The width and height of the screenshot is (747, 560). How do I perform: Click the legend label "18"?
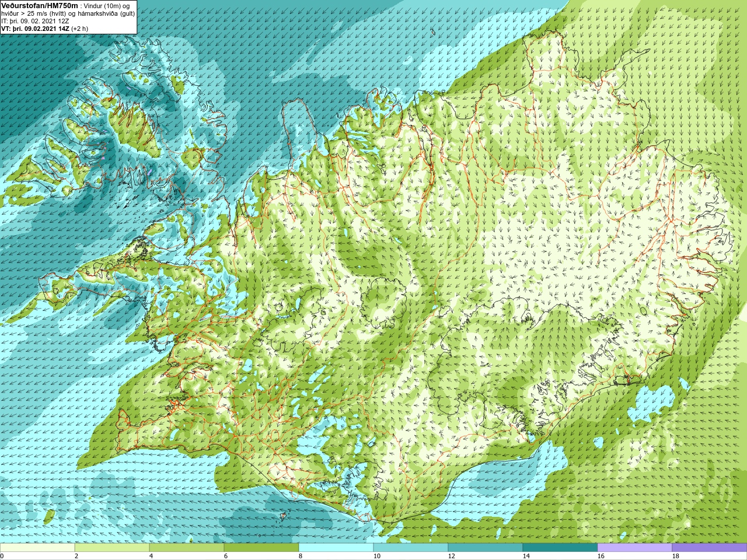coord(675,556)
